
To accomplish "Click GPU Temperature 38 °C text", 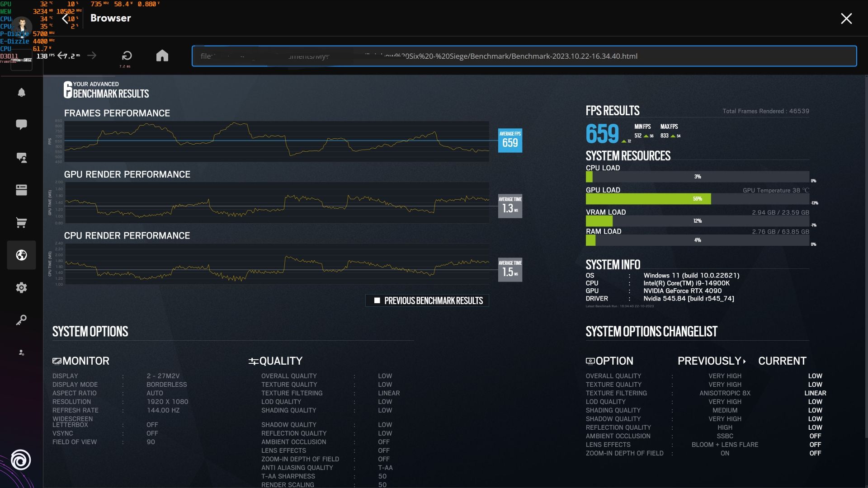I will (776, 190).
